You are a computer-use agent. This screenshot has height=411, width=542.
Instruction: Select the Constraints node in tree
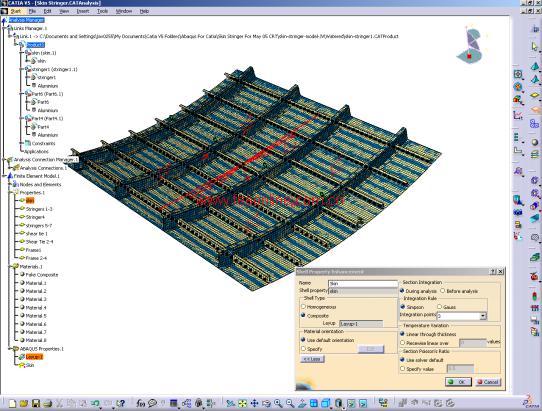click(x=43, y=143)
